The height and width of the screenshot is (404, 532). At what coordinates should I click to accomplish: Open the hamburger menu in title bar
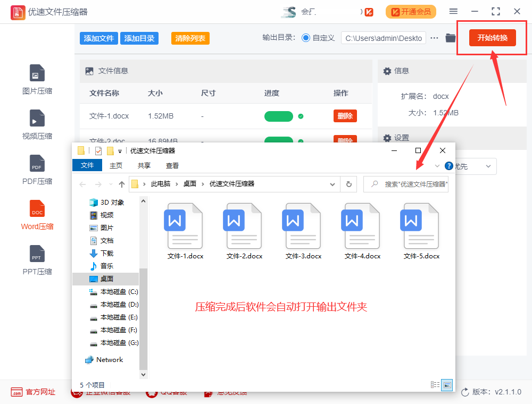point(453,12)
